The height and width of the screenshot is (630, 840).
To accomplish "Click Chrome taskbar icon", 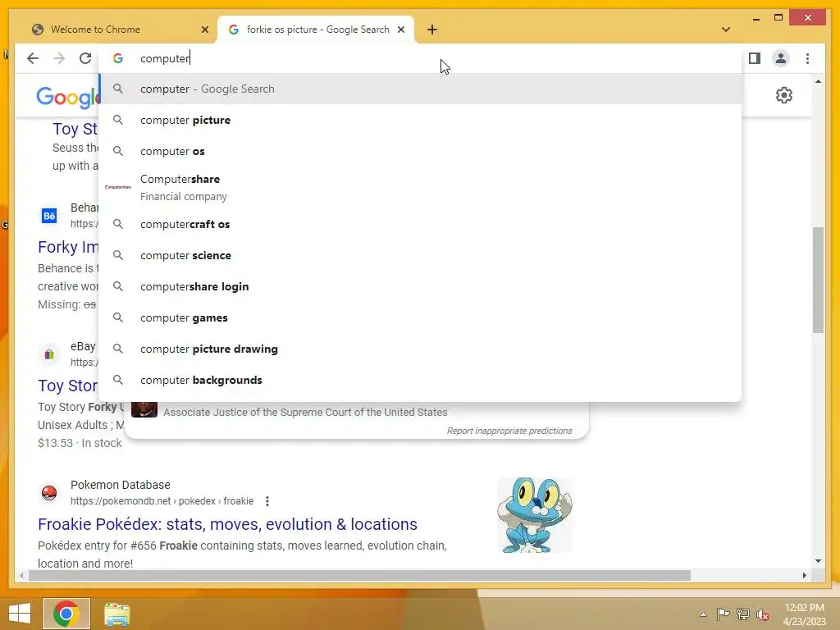I will [x=66, y=614].
